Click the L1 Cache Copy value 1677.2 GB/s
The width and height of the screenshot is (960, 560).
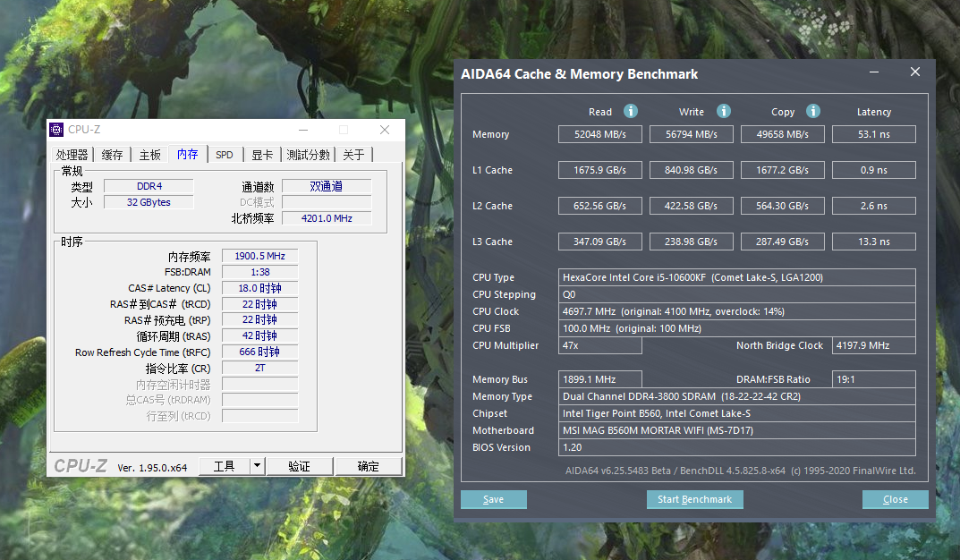click(783, 170)
